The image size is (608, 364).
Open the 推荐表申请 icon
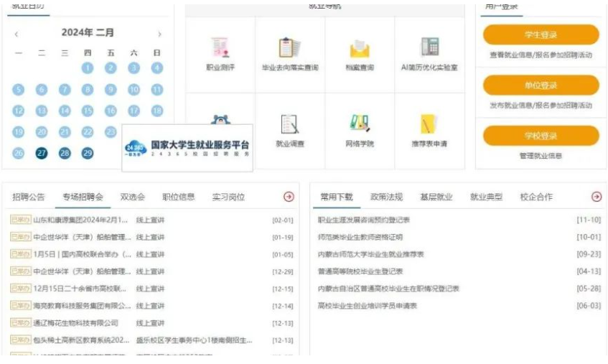(x=429, y=124)
